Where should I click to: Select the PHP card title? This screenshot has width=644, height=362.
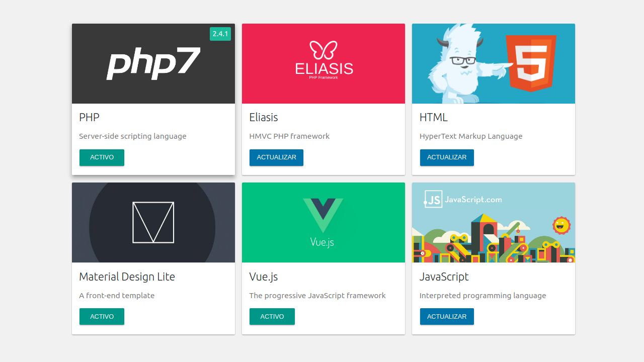click(x=89, y=117)
